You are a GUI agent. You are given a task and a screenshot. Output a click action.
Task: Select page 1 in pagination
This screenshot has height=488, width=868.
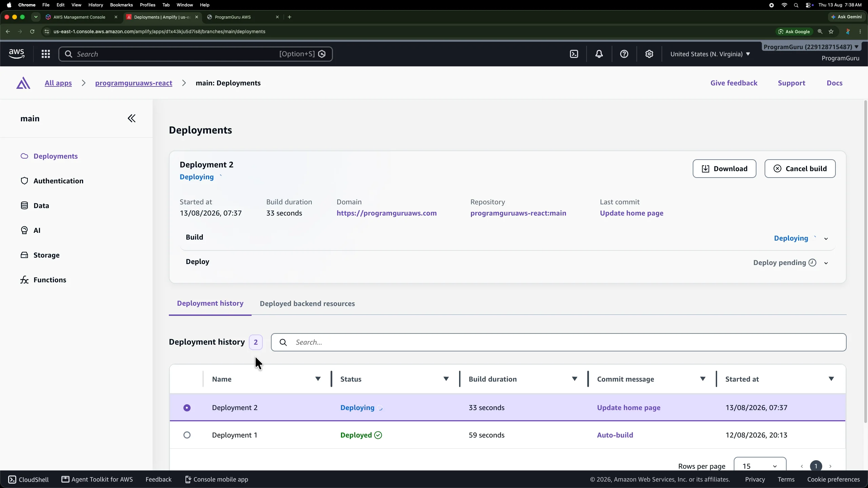pos(816,466)
